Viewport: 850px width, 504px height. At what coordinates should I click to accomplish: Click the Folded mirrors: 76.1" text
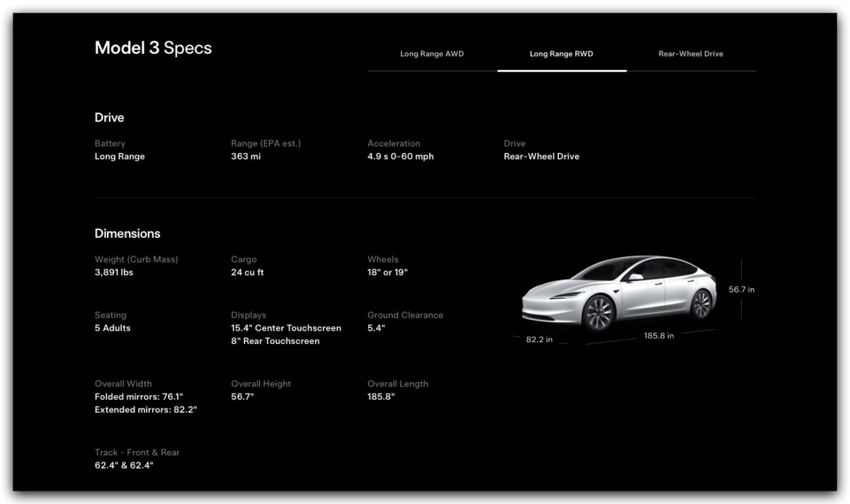click(x=139, y=397)
